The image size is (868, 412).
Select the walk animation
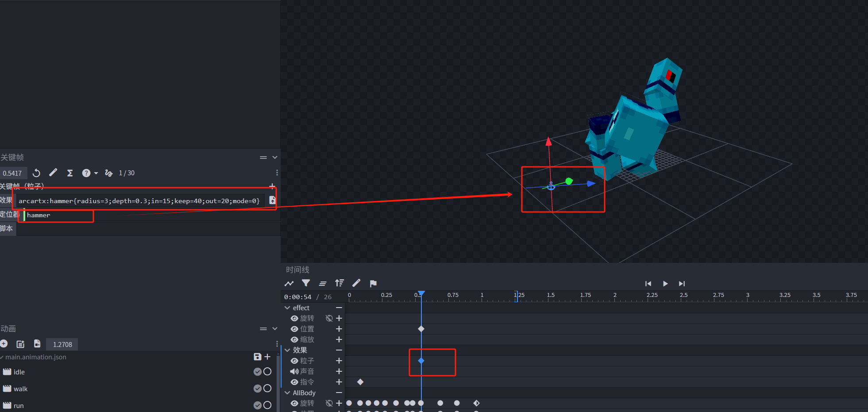(20, 389)
